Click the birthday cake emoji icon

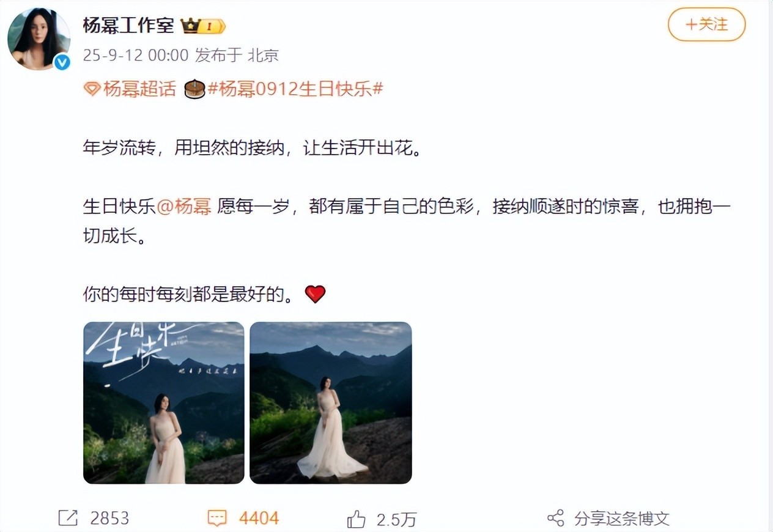click(194, 89)
